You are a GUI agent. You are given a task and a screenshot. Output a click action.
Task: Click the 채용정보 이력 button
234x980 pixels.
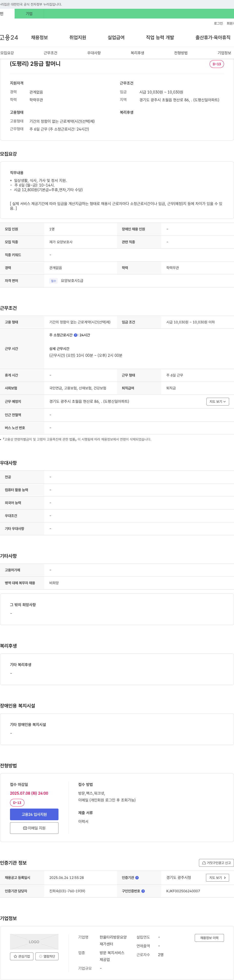click(209, 938)
